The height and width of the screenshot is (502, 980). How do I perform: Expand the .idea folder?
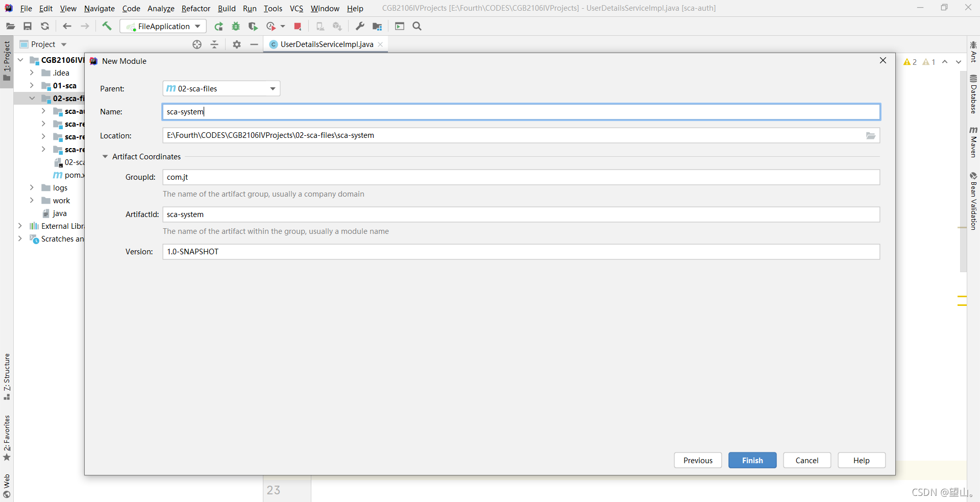click(32, 73)
